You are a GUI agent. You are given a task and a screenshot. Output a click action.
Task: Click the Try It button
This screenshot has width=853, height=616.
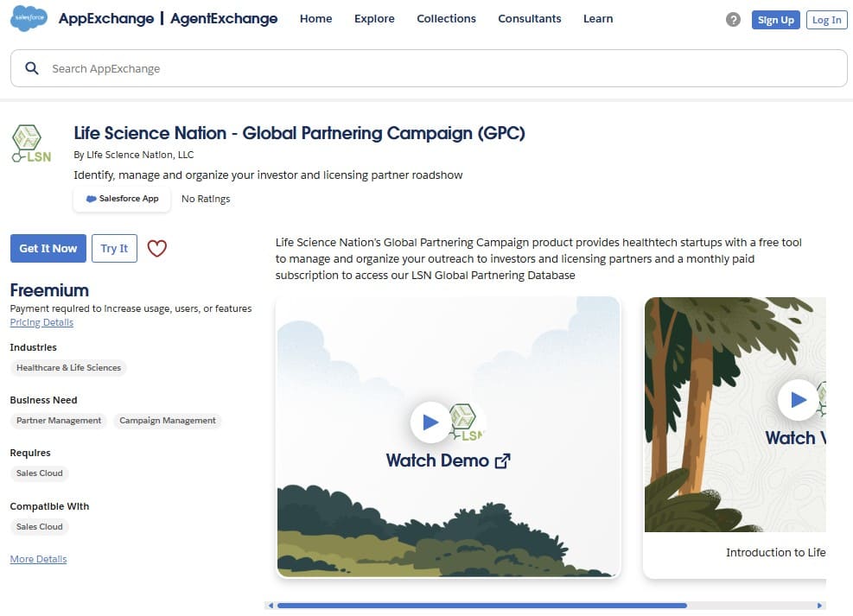coord(114,249)
